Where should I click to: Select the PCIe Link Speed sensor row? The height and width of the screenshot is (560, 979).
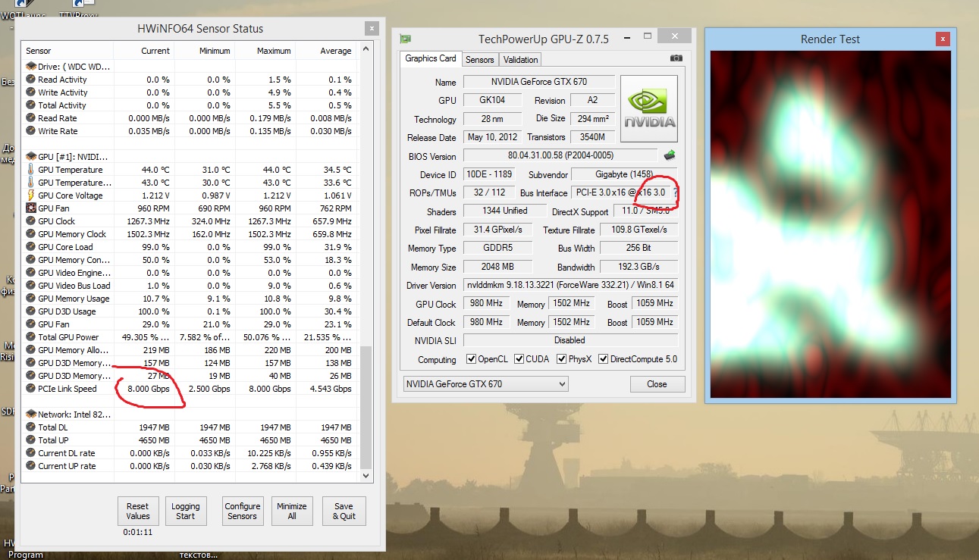click(67, 389)
